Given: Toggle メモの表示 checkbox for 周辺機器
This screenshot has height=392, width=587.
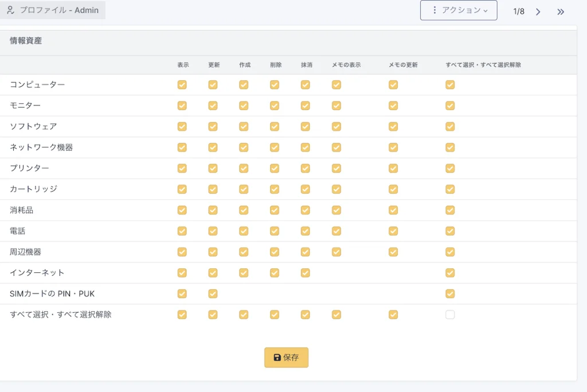Looking at the screenshot, I should tap(336, 252).
